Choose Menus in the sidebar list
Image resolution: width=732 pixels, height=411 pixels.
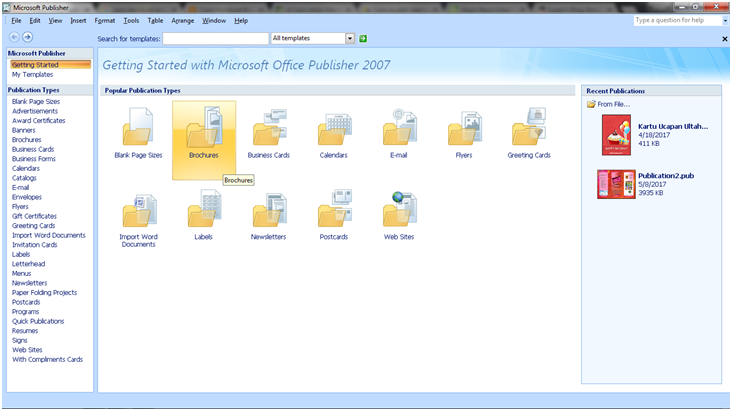point(21,274)
